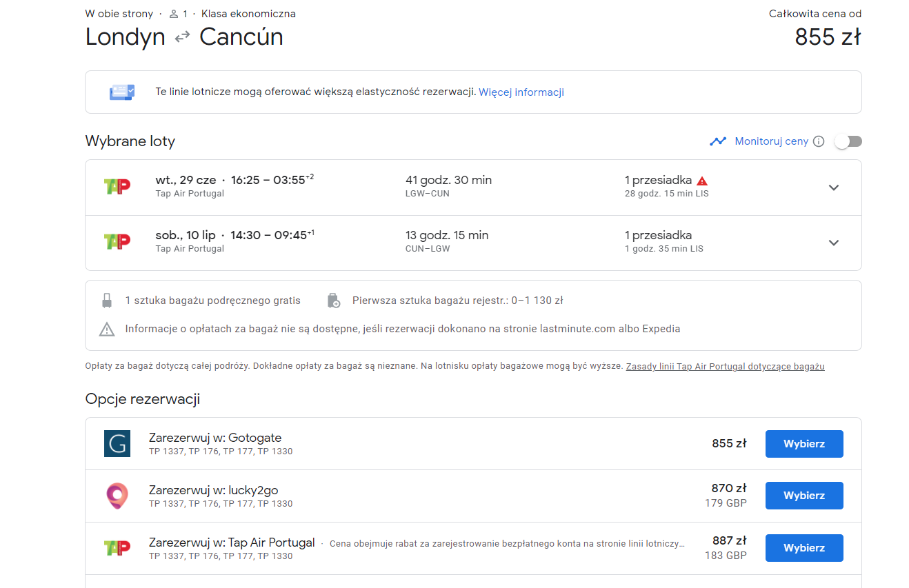The width and height of the screenshot is (909, 588).
Task: Click the Londyn city title
Action: [x=126, y=37]
